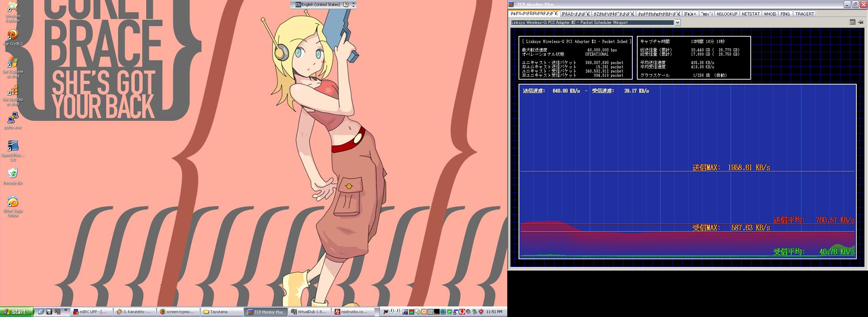Click the padlock window tray icon
The height and width of the screenshot is (317, 868).
pyautogui.click(x=455, y=312)
